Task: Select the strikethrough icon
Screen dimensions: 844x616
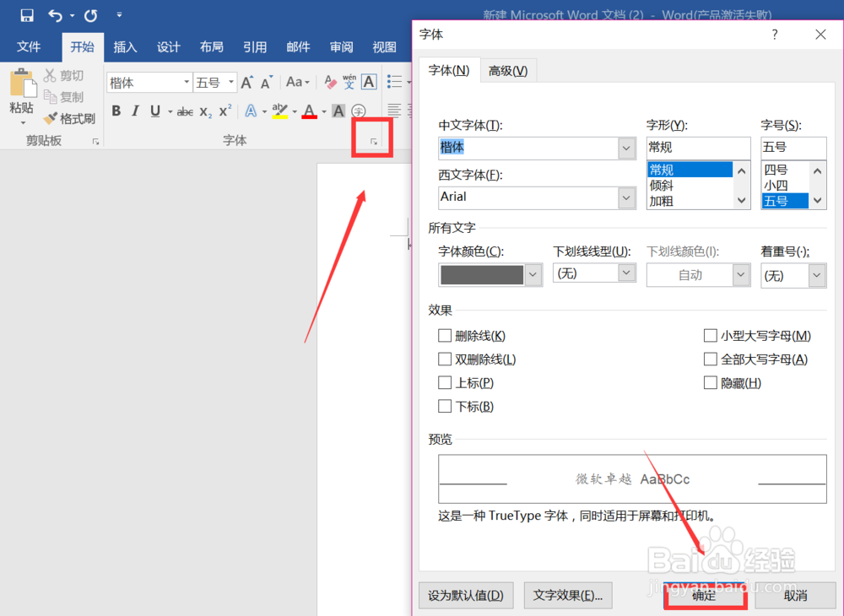Action: (x=184, y=111)
